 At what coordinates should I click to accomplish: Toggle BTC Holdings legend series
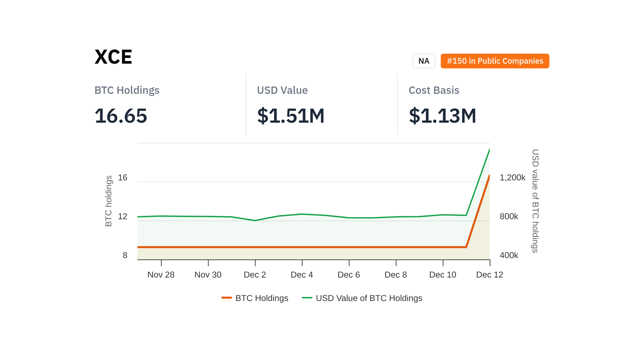point(262,298)
